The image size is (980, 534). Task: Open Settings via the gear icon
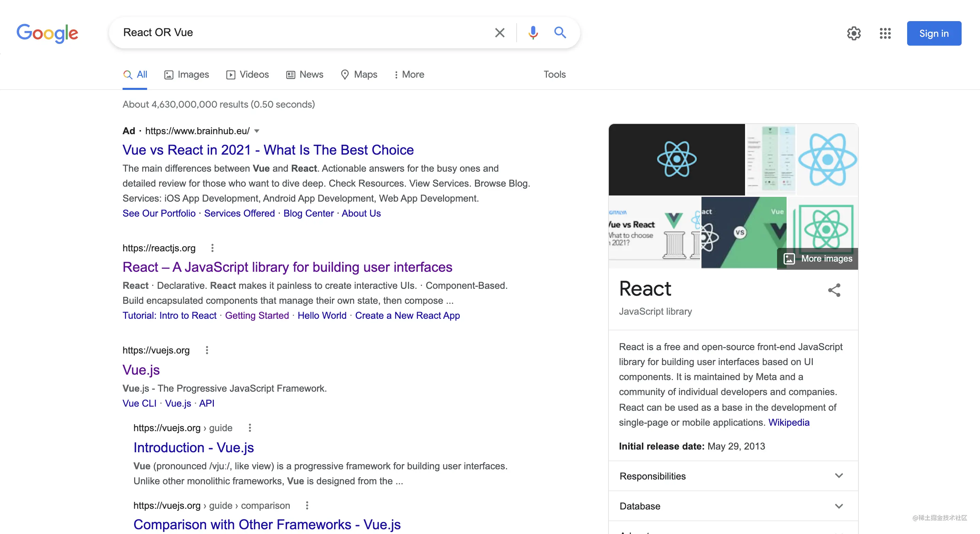[x=854, y=33]
